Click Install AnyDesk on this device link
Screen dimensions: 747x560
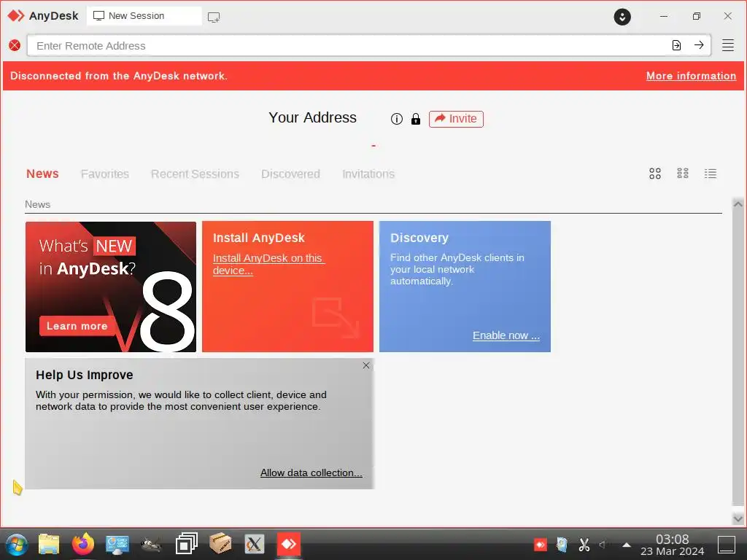pos(268,264)
